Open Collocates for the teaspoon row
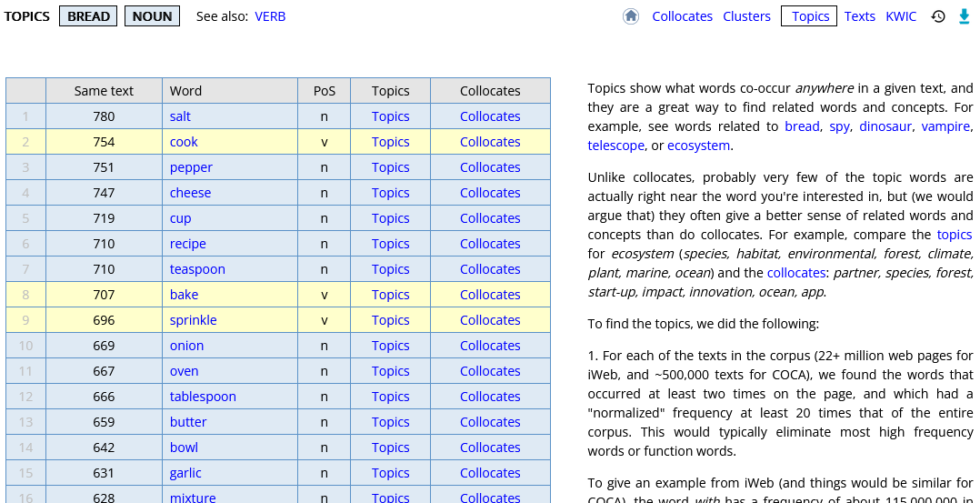This screenshot has width=980, height=503. coord(490,269)
